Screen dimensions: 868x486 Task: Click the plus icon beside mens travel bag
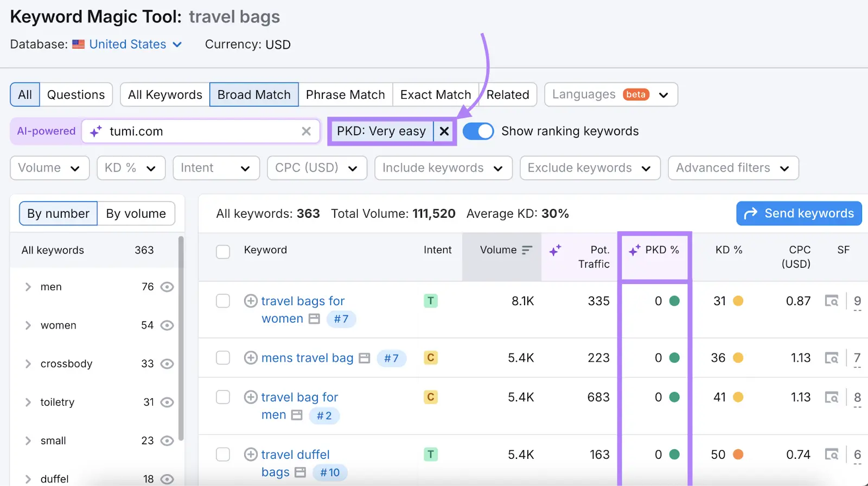[x=251, y=358]
